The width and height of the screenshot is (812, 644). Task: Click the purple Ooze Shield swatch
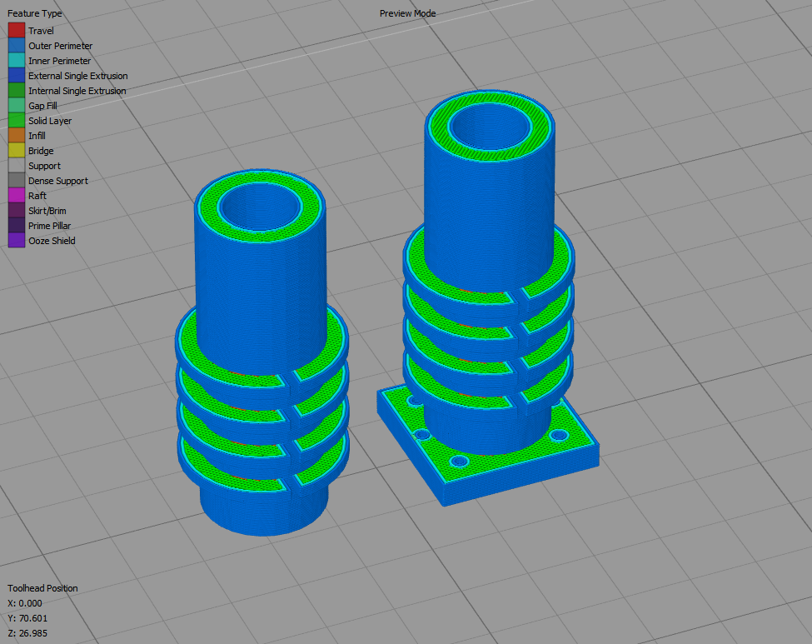click(x=17, y=241)
